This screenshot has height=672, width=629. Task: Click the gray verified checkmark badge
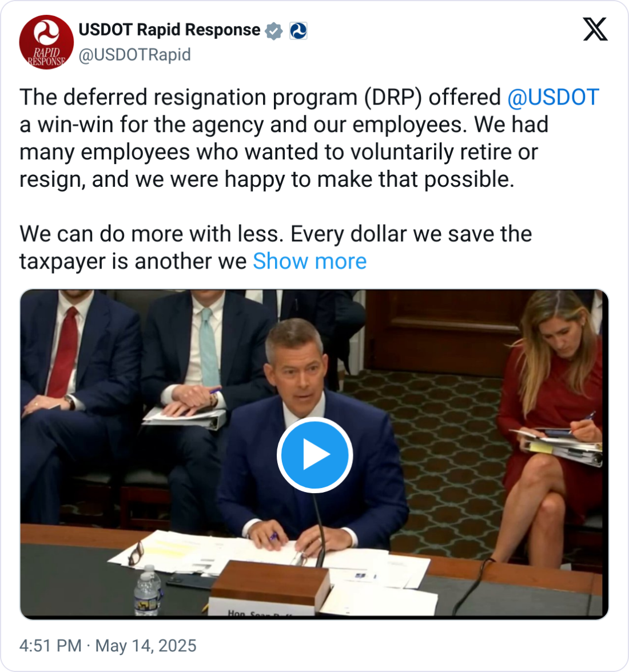click(274, 31)
